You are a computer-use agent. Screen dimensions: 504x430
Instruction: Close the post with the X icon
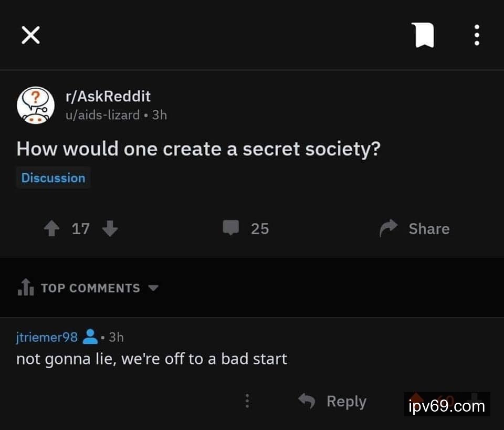tap(30, 35)
